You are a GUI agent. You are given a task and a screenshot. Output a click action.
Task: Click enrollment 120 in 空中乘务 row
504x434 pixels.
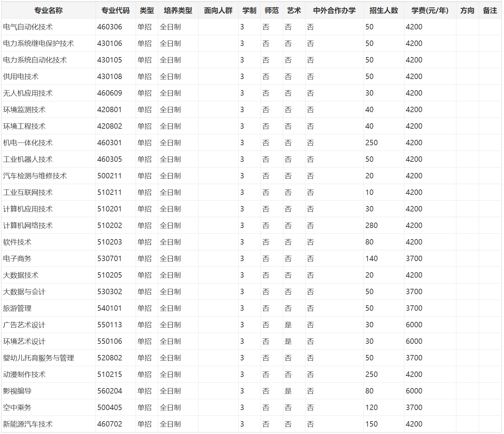point(371,407)
